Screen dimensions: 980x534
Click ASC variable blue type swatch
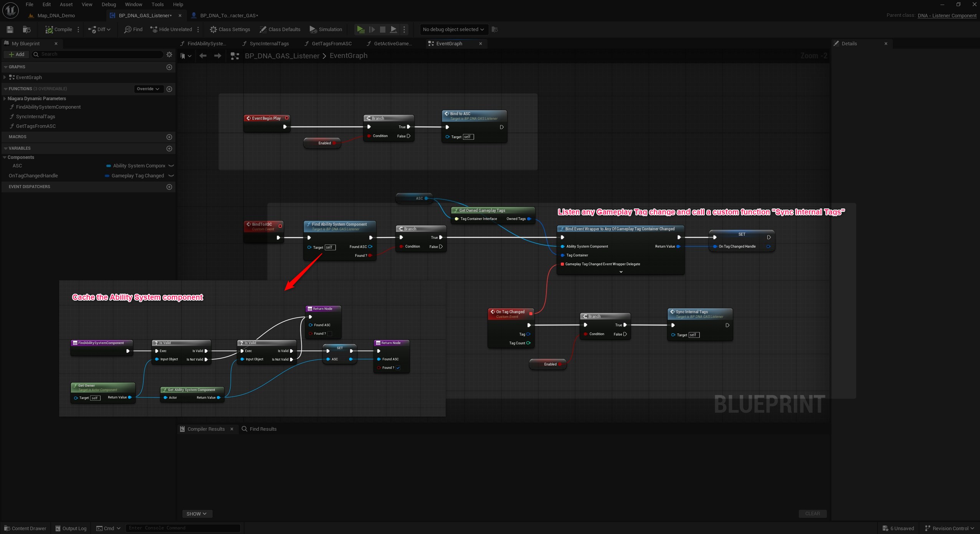[109, 166]
